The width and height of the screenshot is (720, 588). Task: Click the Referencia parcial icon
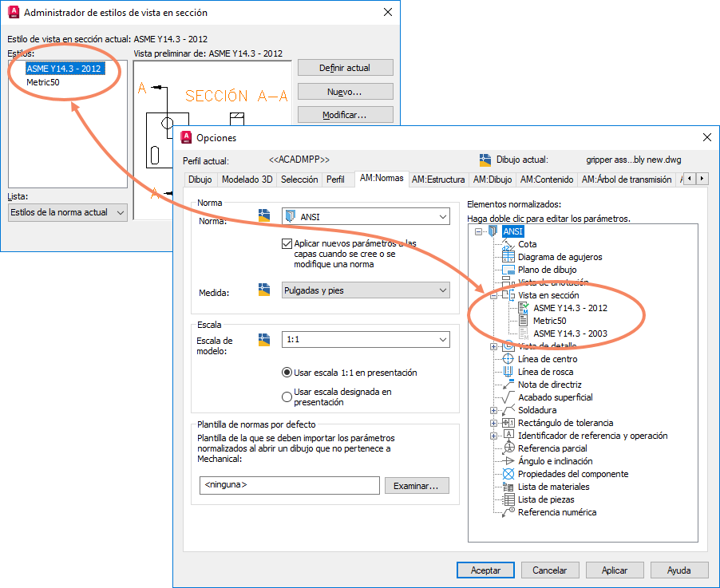click(508, 448)
